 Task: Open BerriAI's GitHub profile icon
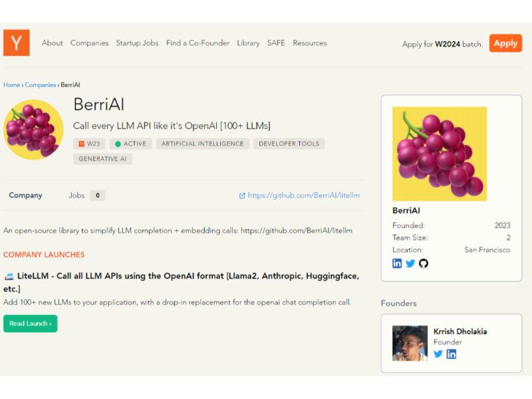[424, 263]
